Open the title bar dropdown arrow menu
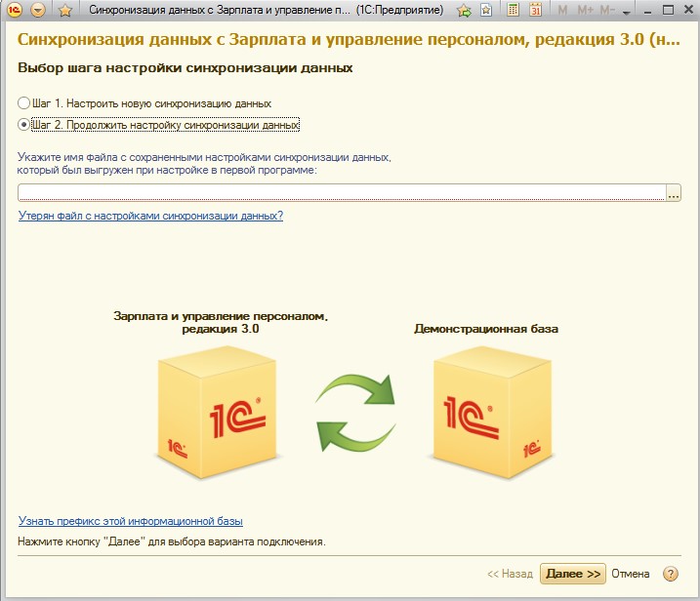Viewport: 700px width, 601px height. click(x=38, y=10)
